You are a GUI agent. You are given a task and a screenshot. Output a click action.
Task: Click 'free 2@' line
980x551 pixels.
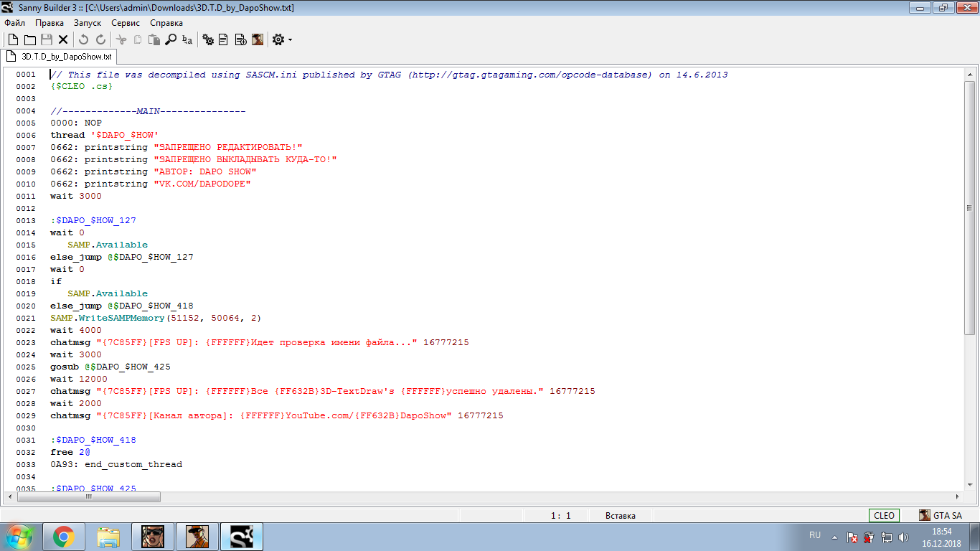tap(70, 452)
